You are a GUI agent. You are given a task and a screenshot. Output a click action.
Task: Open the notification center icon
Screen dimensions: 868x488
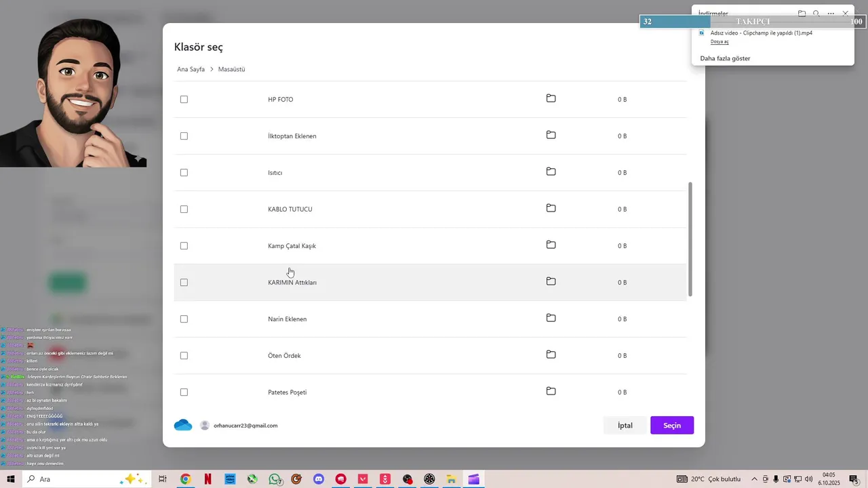click(854, 479)
